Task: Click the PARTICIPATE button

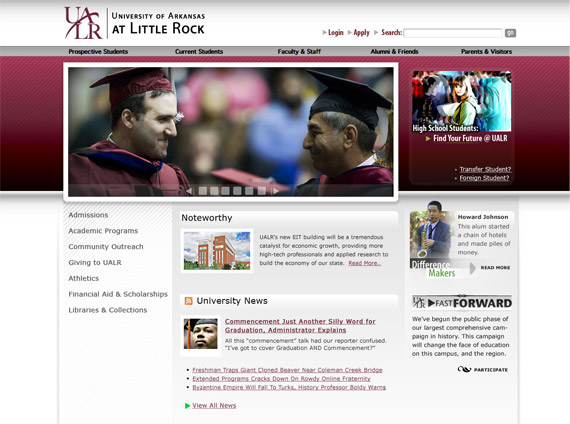Action: (483, 370)
